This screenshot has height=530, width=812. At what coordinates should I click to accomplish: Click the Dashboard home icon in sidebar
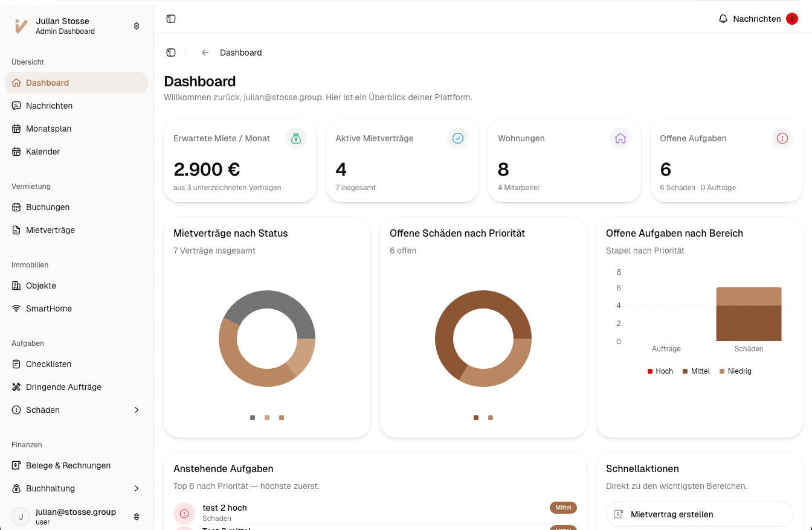(x=16, y=83)
